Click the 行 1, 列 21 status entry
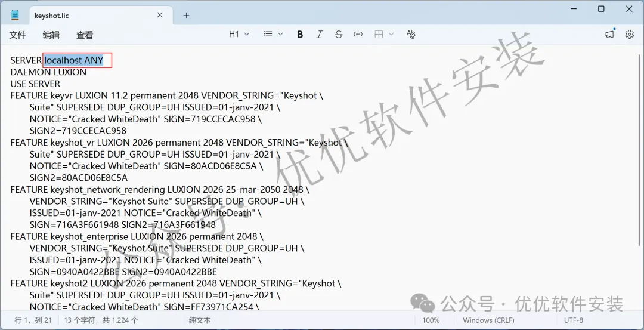 coord(33,320)
